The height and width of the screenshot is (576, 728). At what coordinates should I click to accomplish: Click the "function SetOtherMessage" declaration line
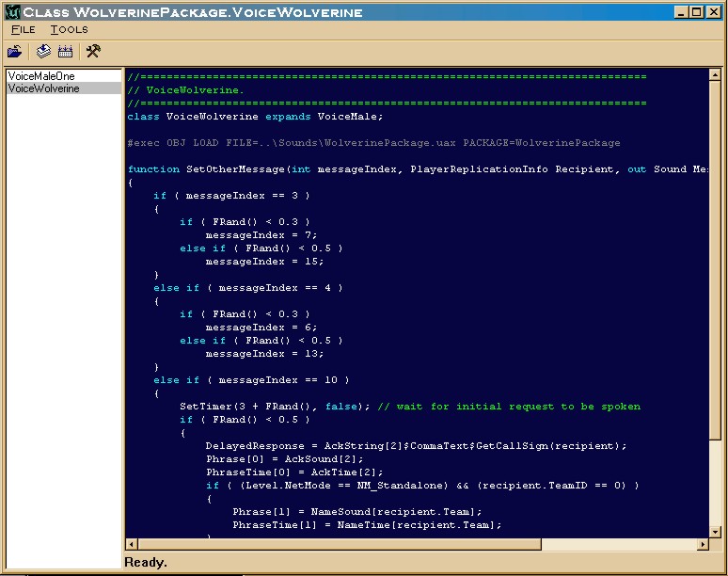pos(418,169)
